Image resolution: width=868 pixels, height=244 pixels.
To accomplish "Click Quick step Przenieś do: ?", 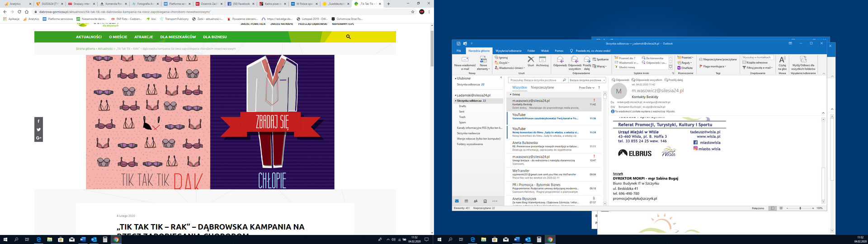I will [625, 58].
